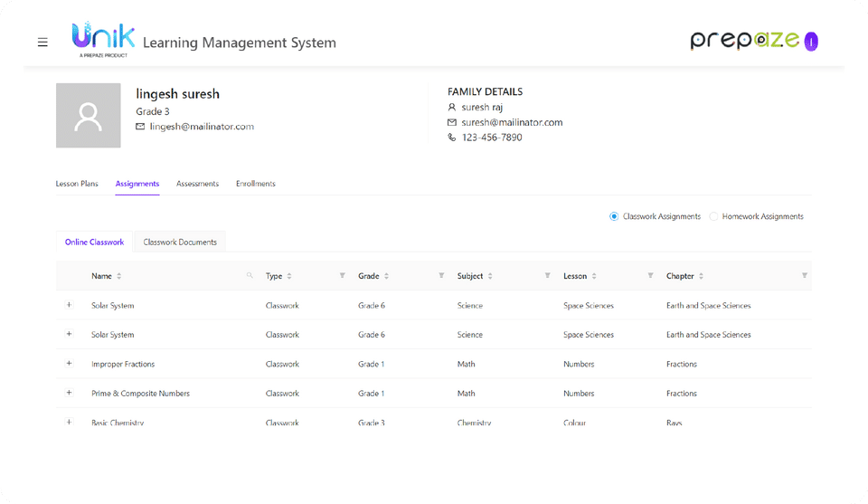Expand the first Solar System row
868x504 pixels.
click(x=70, y=305)
